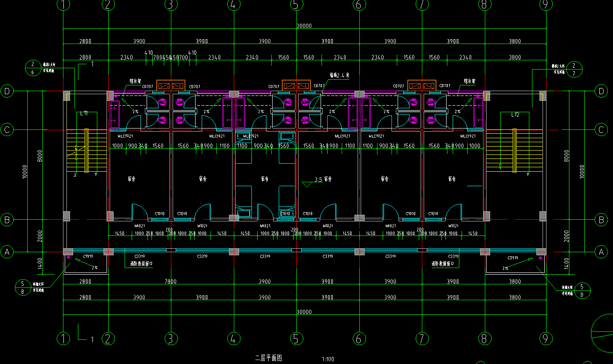
Task: Select the 3.5 elevation mark
Action: point(319,180)
